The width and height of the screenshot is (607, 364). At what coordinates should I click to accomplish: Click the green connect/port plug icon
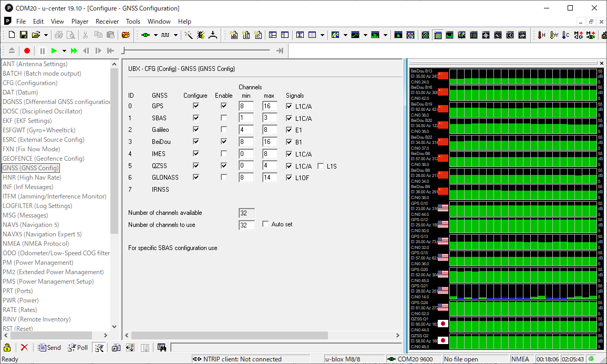(x=146, y=35)
